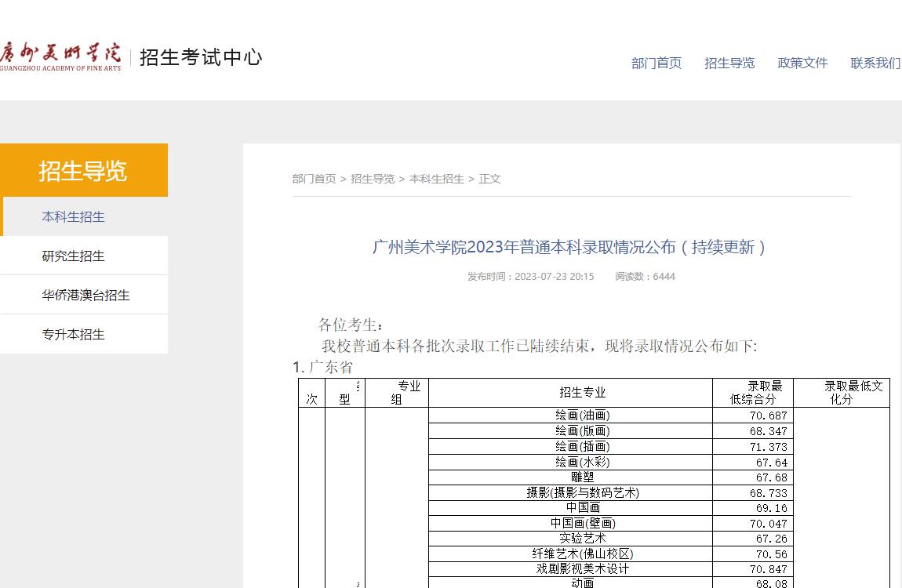Click the 1. 广东省 section heading

(x=322, y=367)
